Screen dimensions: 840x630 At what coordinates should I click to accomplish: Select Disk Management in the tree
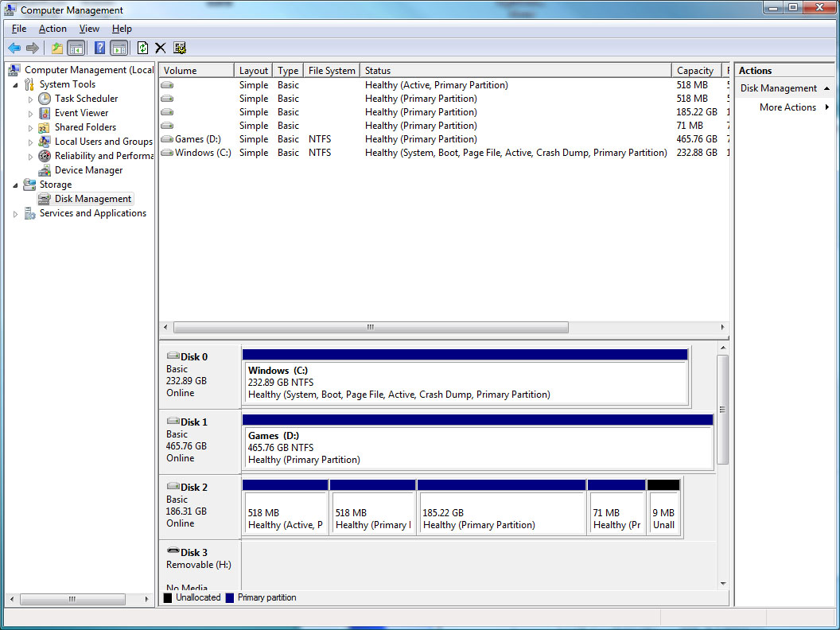point(93,199)
